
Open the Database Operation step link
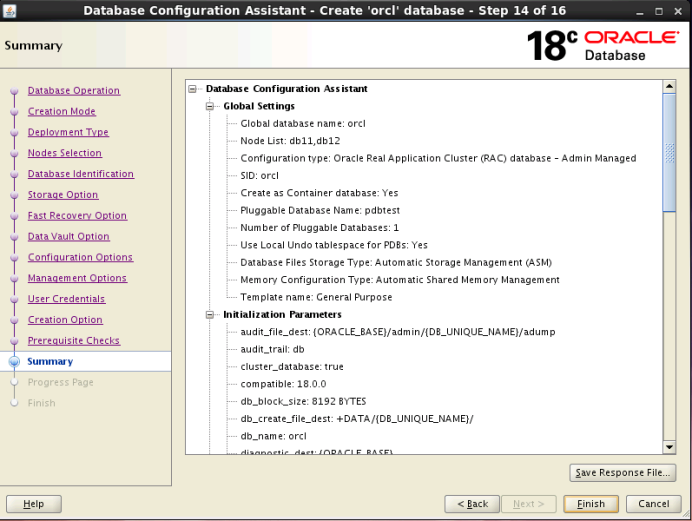tap(73, 91)
